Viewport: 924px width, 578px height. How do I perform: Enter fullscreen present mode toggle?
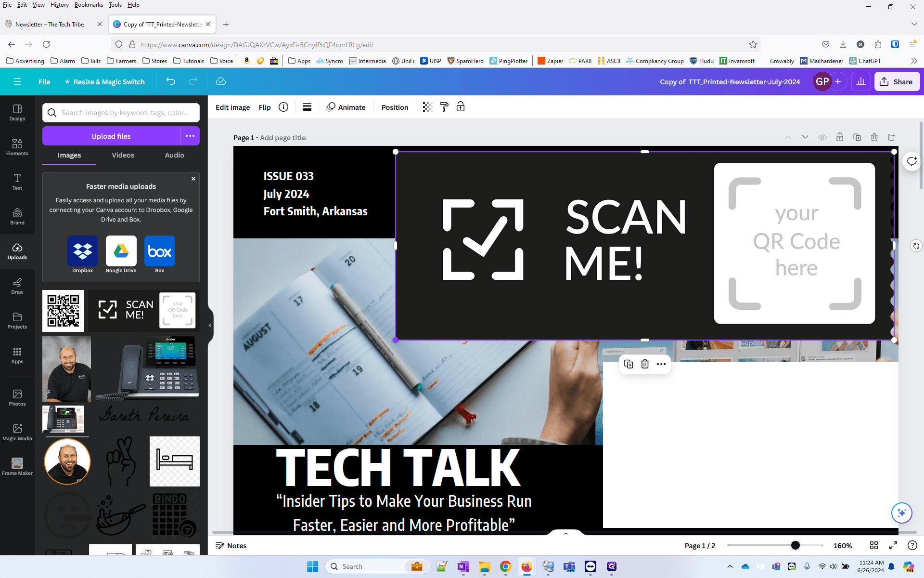[893, 545]
